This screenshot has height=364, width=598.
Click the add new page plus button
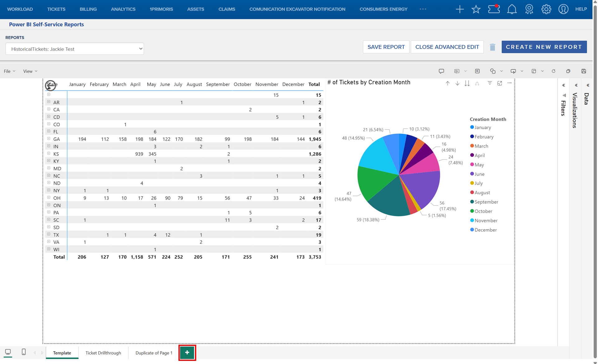pyautogui.click(x=187, y=352)
